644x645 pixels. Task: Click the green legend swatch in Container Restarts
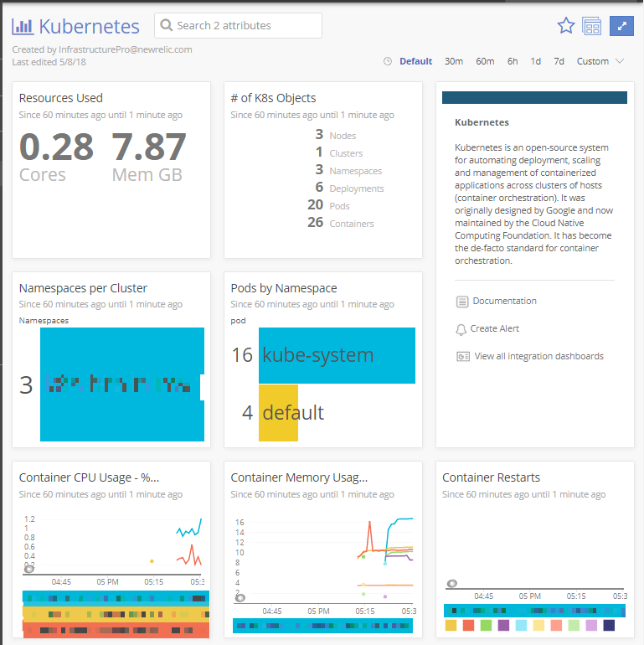tap(486, 625)
